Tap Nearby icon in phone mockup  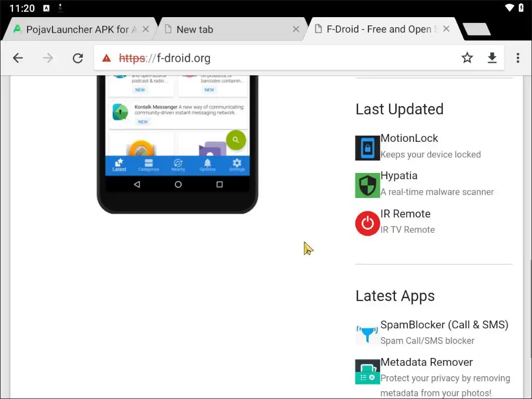(178, 165)
